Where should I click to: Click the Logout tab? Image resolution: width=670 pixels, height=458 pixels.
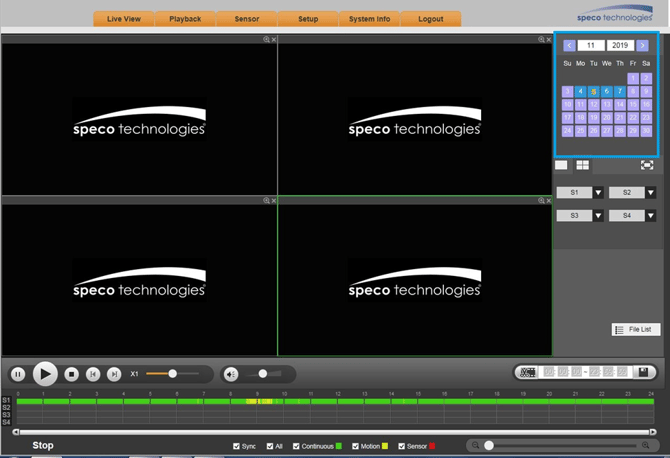(x=431, y=19)
